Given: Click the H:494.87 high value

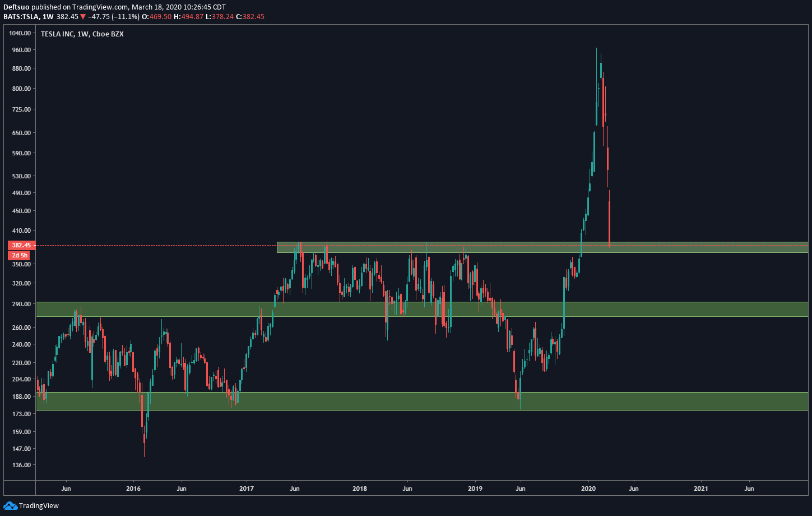Looking at the screenshot, I should click(189, 17).
